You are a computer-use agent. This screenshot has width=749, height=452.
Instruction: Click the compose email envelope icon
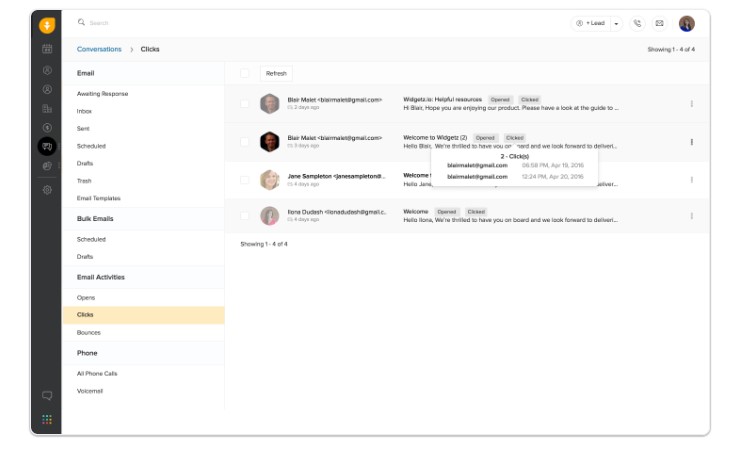(x=659, y=23)
